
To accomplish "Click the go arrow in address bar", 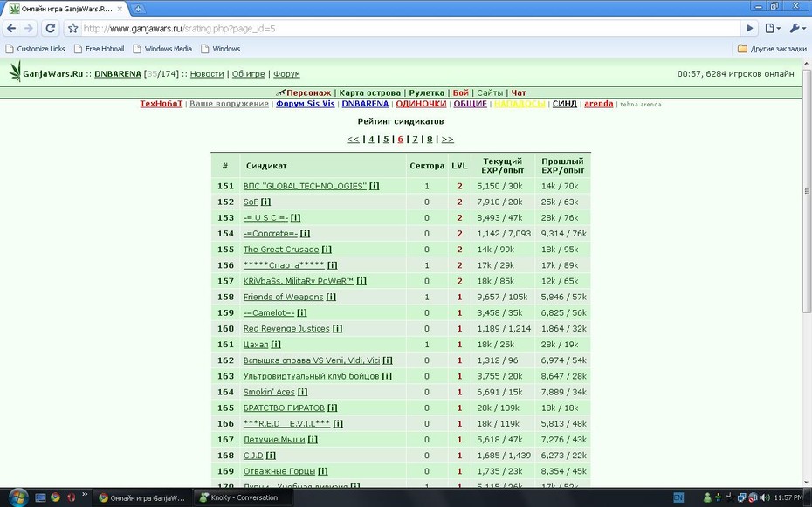I will pyautogui.click(x=749, y=29).
